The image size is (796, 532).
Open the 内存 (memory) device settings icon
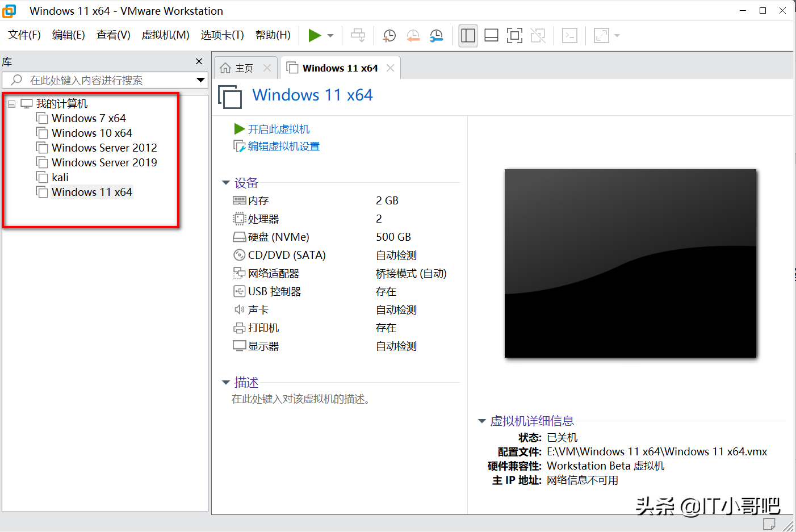tap(239, 200)
